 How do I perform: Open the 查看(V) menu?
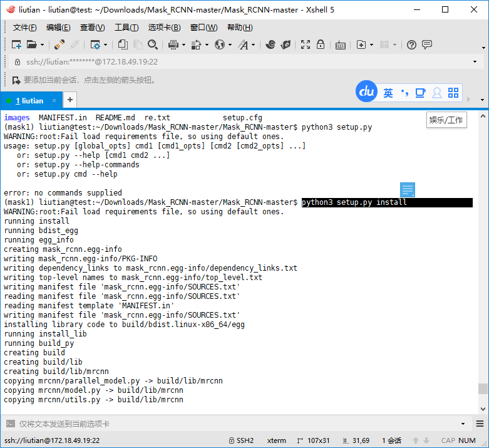point(92,28)
